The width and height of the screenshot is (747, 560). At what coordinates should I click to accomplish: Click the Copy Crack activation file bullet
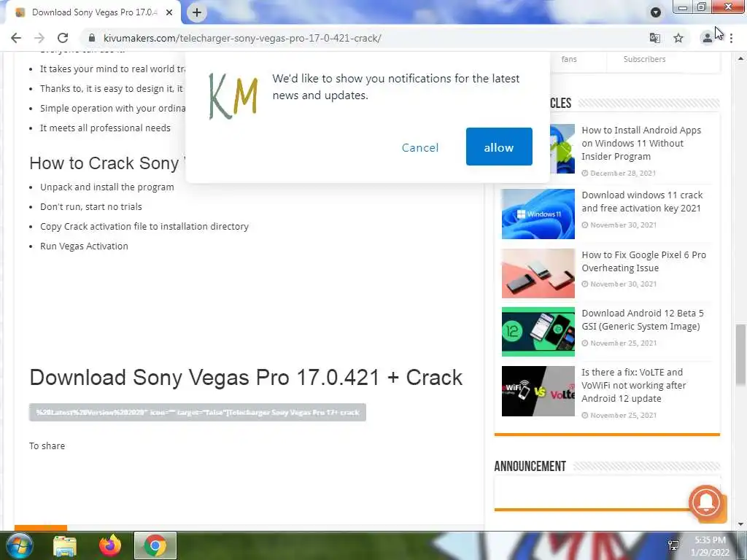tap(144, 227)
